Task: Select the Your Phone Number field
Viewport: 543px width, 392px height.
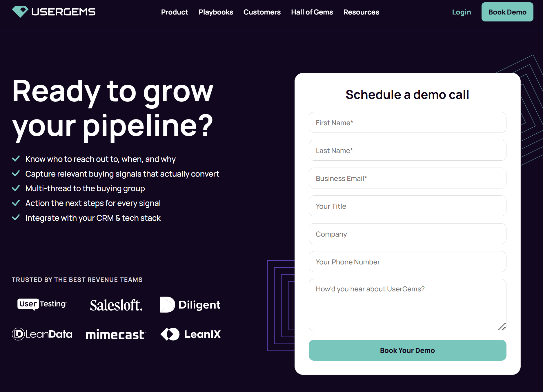Action: click(x=408, y=262)
